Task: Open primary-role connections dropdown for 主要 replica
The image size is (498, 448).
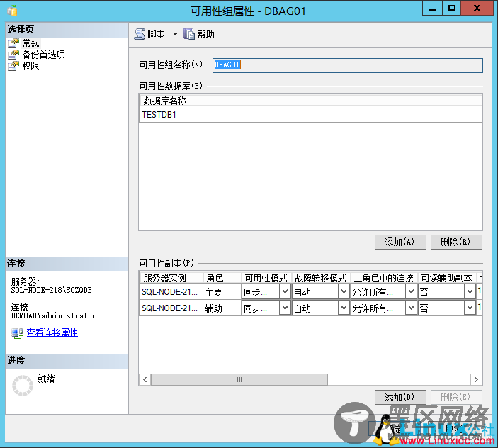Action: click(411, 291)
